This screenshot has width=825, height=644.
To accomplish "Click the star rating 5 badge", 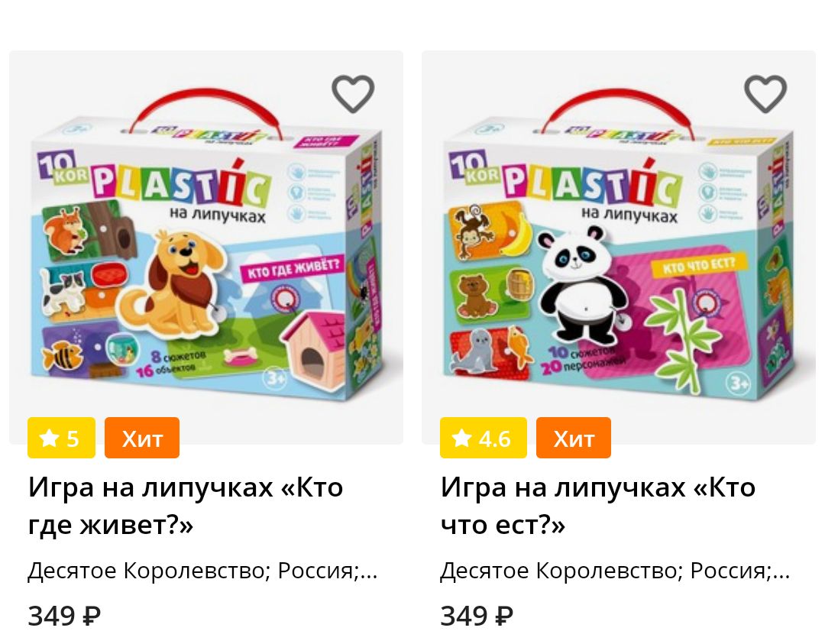I will [62, 438].
